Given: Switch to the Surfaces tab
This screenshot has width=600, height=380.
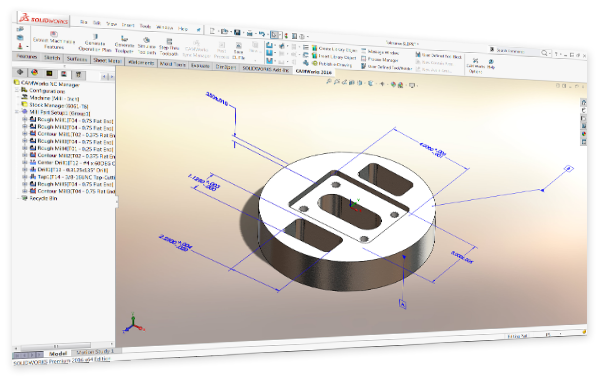Looking at the screenshot, I should pyautogui.click(x=77, y=59).
